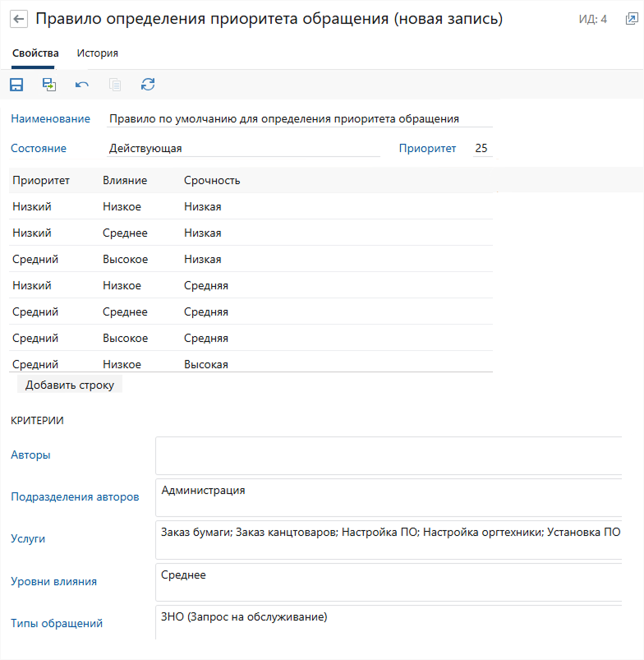This screenshot has width=644, height=660.
Task: Open the Авторы label link
Action: pos(30,455)
